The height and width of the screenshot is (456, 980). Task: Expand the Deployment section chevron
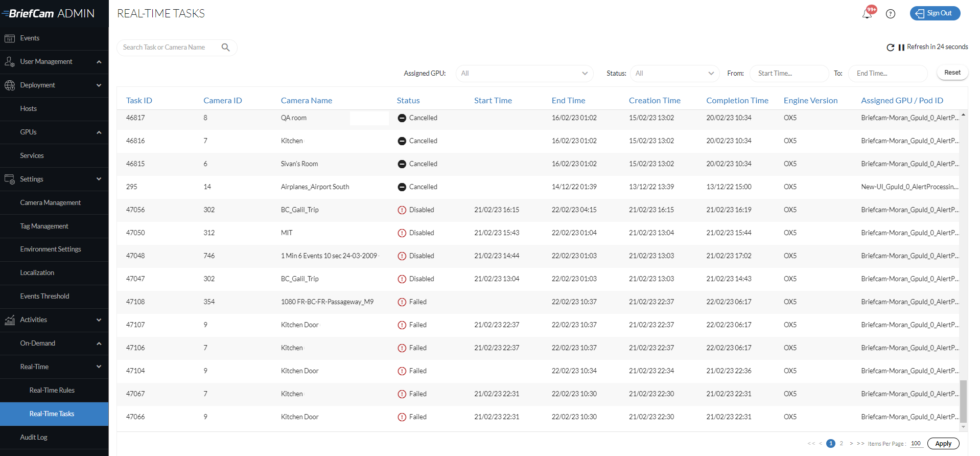99,85
